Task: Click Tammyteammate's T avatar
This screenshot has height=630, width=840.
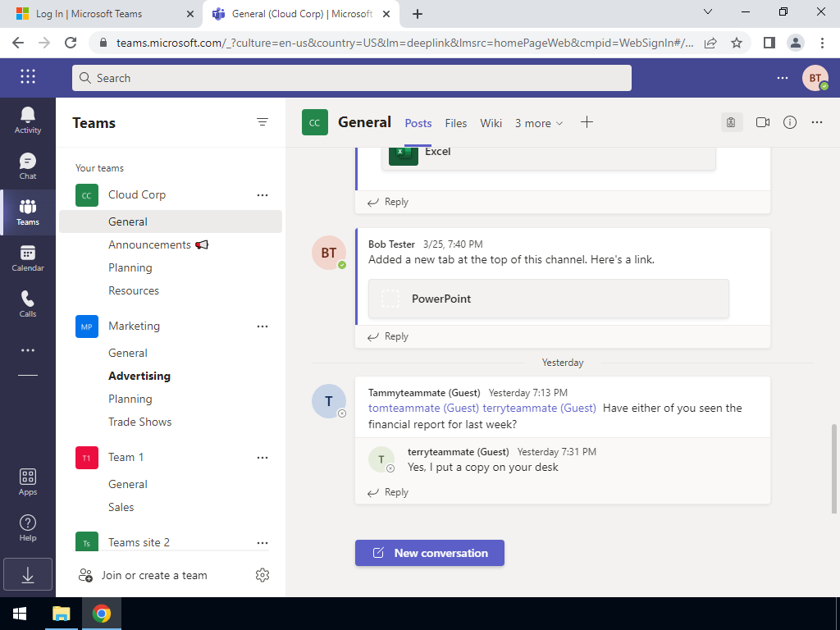Action: coord(328,400)
